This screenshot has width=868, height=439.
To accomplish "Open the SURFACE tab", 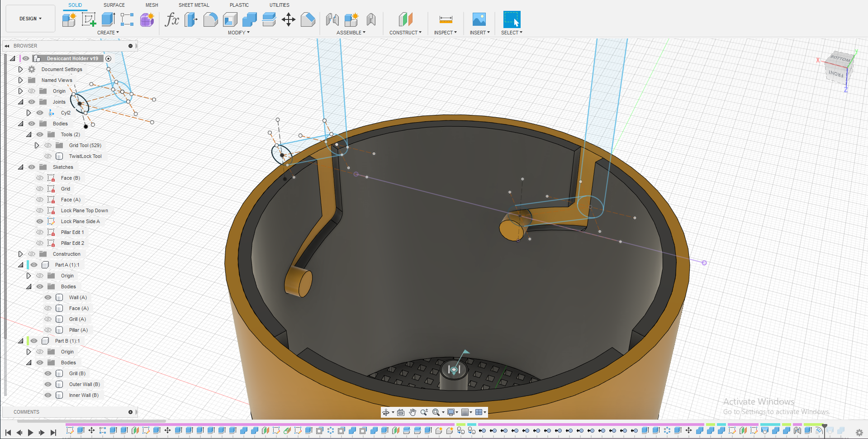I will coord(114,5).
